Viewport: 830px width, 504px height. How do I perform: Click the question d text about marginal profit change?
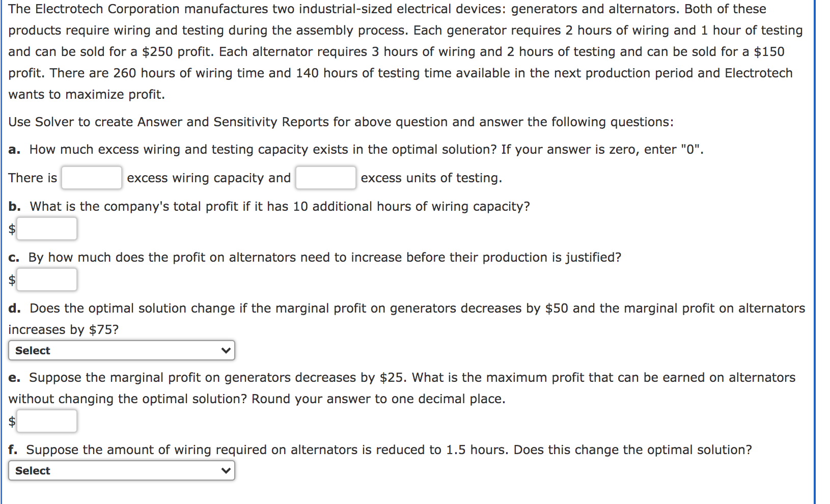click(x=407, y=319)
